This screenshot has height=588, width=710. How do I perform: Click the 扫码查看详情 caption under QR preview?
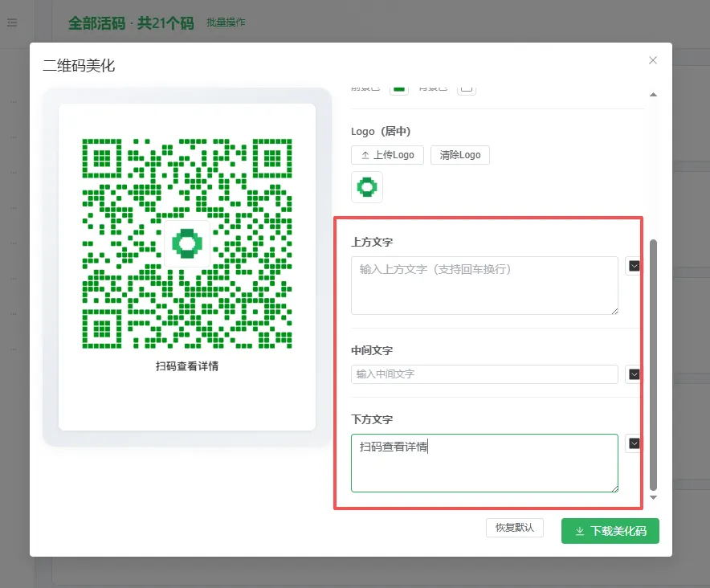[187, 366]
